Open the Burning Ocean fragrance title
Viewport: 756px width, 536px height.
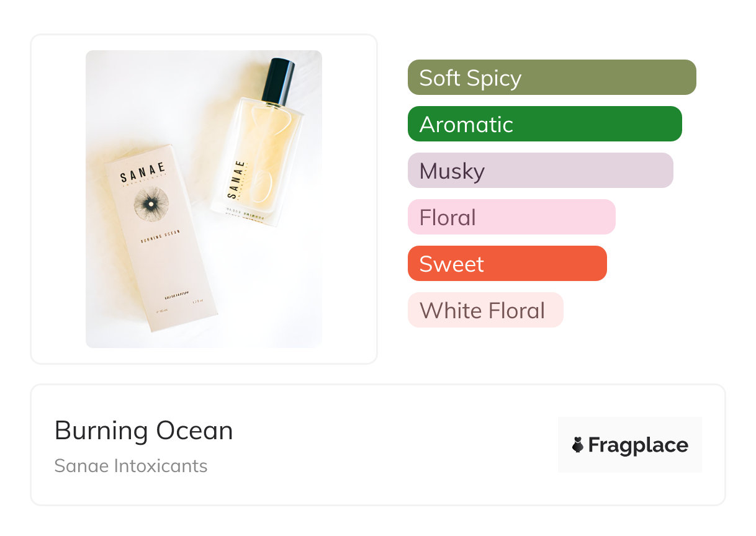tap(143, 431)
